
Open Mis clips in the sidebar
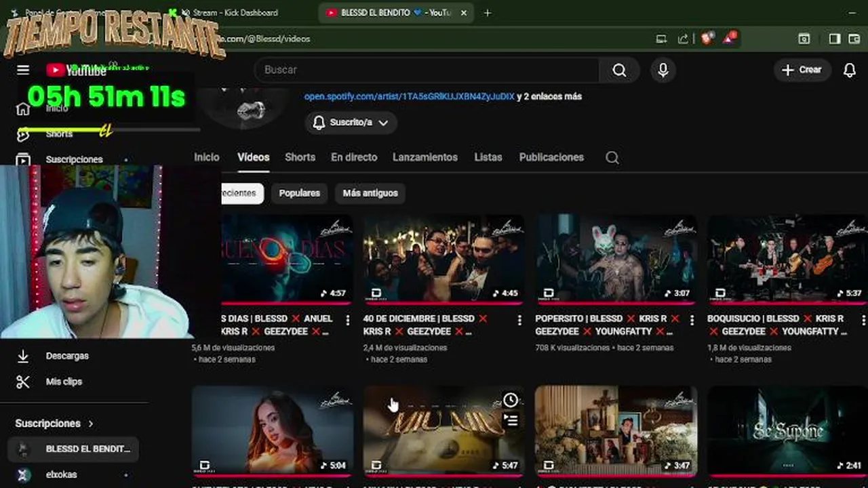(64, 382)
